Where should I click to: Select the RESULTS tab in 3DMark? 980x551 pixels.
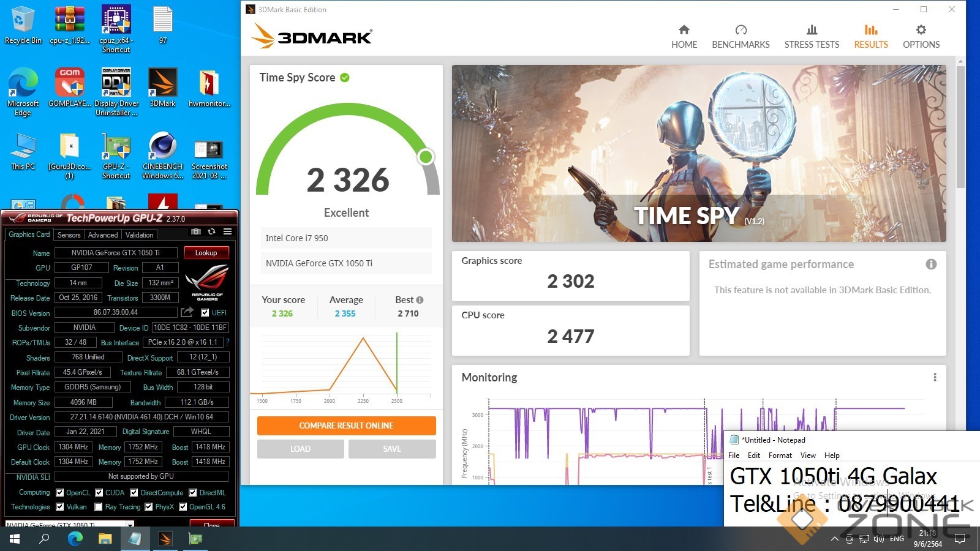click(x=871, y=37)
